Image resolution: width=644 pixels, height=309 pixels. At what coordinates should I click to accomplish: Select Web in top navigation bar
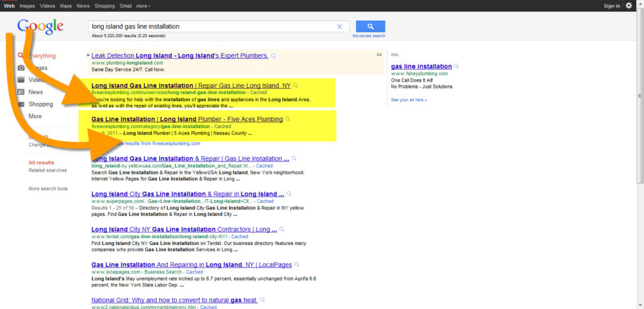(9, 6)
